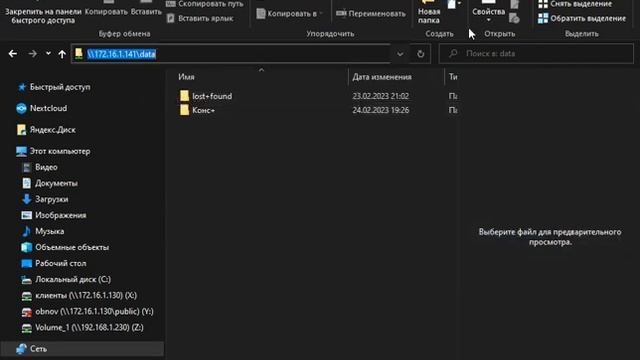Image resolution: width=640 pixels, height=360 pixels.
Task: Go back with the left arrow
Action: 13,53
